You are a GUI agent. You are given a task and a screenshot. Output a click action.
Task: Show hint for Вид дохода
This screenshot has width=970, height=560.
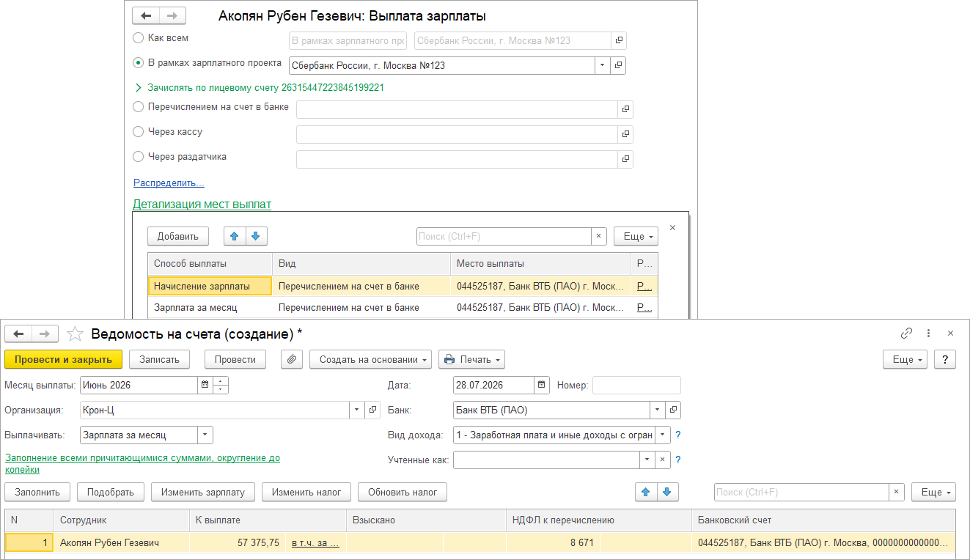(678, 435)
